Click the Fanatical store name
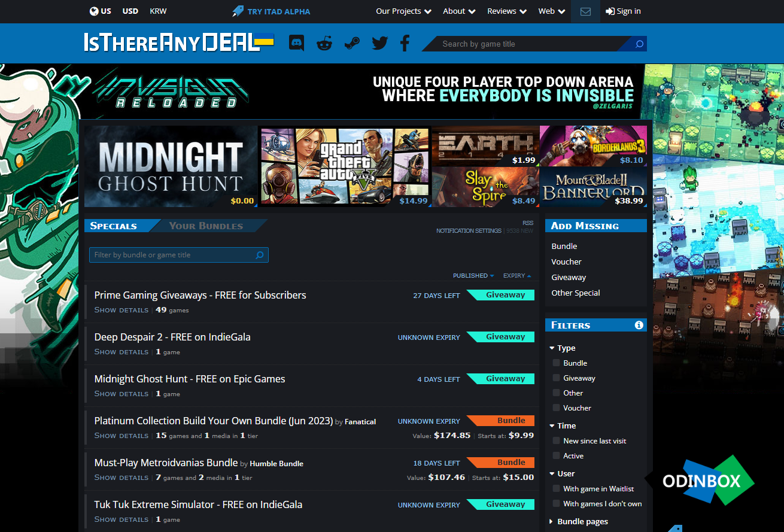Screen dimensions: 784x532 360,422
